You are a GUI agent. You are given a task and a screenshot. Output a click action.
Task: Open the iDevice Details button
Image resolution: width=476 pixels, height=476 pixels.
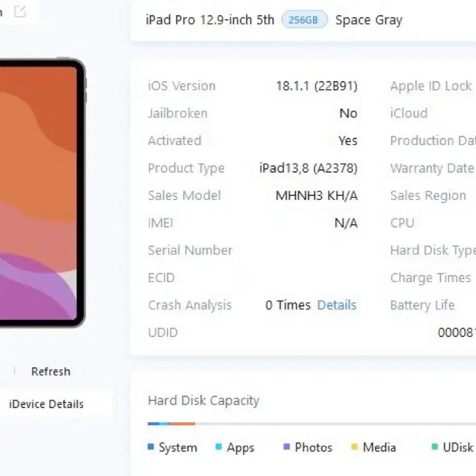(46, 404)
